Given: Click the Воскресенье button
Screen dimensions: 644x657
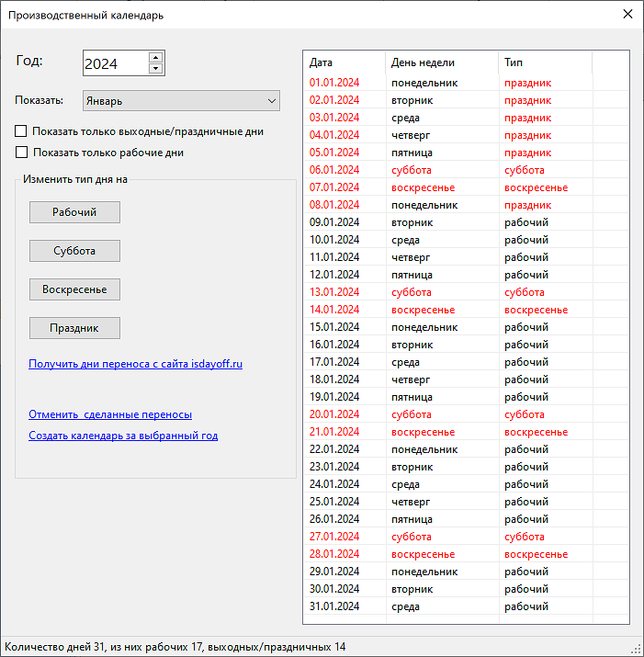Looking at the screenshot, I should pyautogui.click(x=74, y=289).
